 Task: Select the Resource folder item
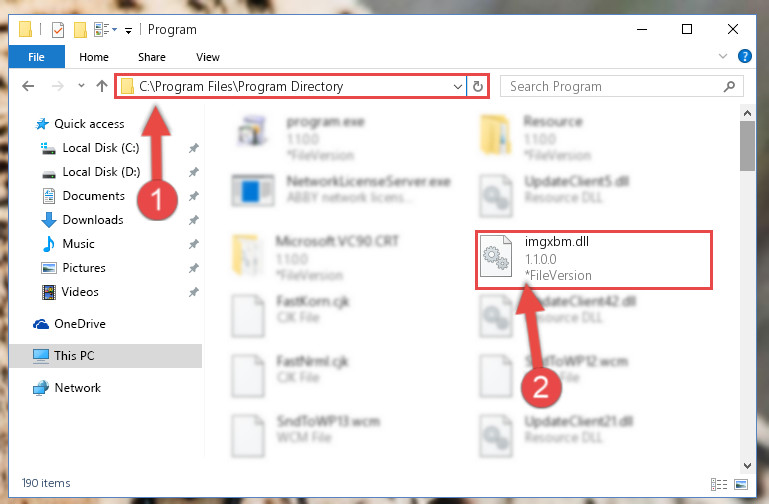tap(537, 138)
